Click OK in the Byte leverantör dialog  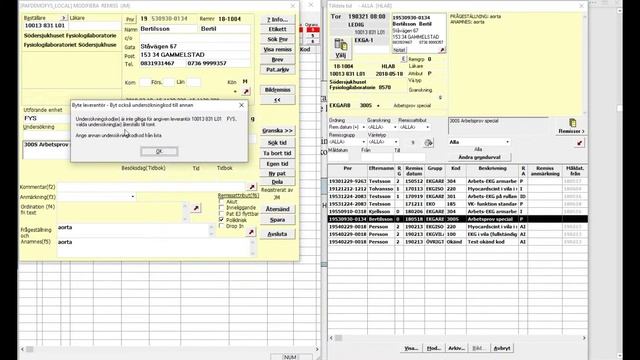(x=159, y=151)
